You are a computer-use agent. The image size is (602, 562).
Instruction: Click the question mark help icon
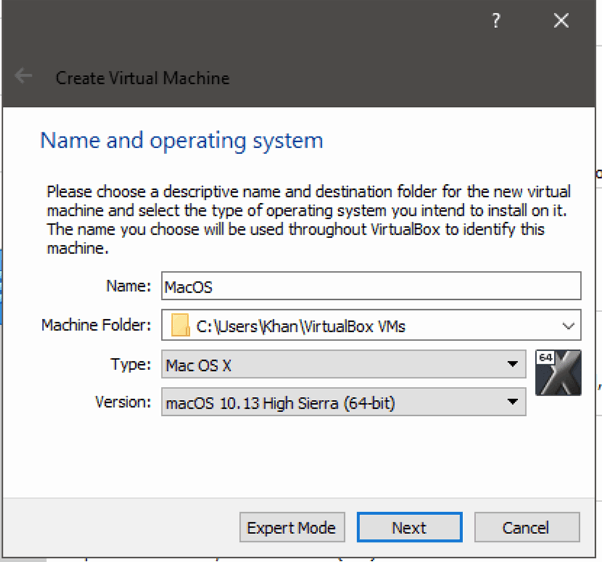(x=496, y=22)
